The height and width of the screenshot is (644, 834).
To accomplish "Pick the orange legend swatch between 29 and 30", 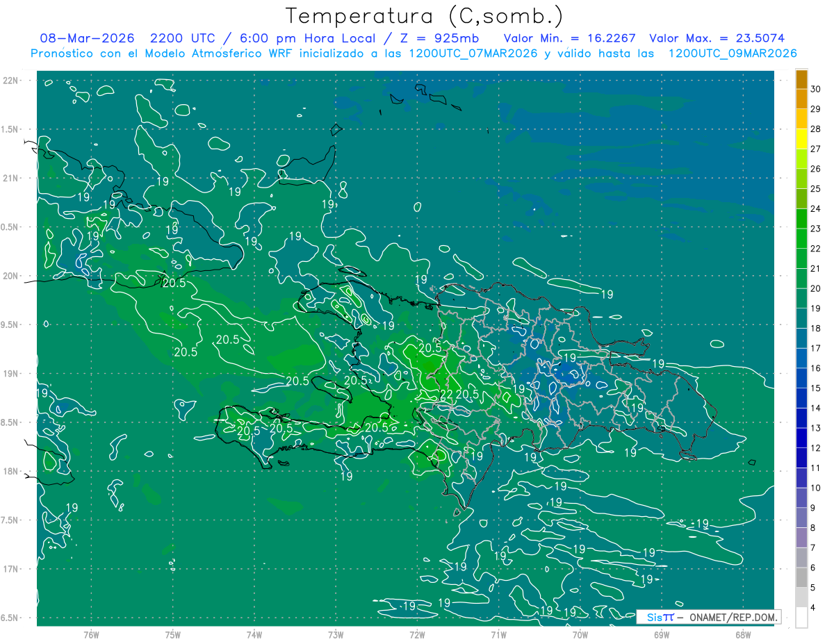I will [x=801, y=99].
